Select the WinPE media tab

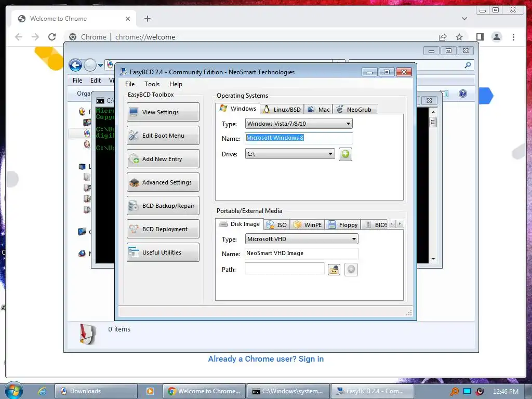308,224
